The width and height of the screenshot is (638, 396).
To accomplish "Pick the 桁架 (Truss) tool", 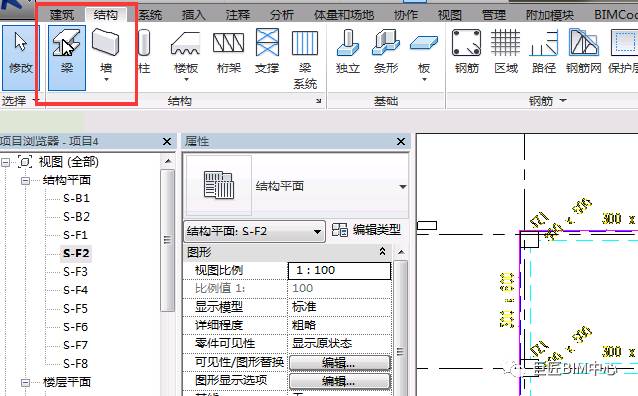I will [229, 52].
